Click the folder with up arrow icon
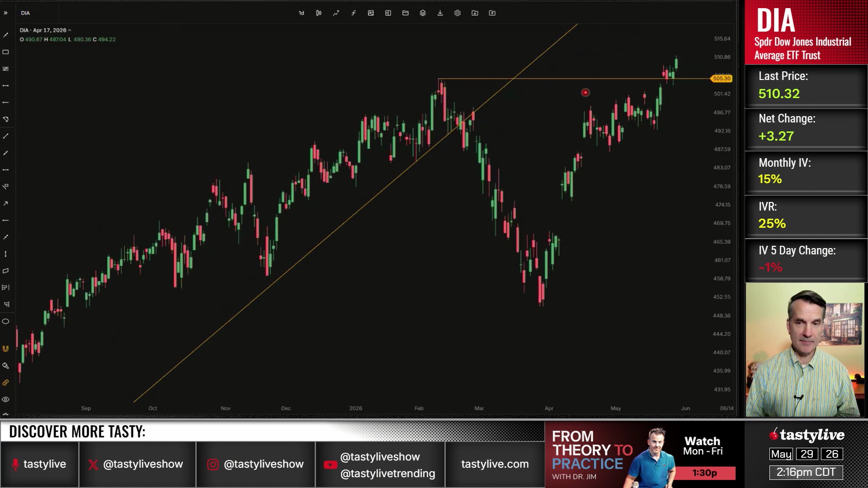 [x=492, y=13]
